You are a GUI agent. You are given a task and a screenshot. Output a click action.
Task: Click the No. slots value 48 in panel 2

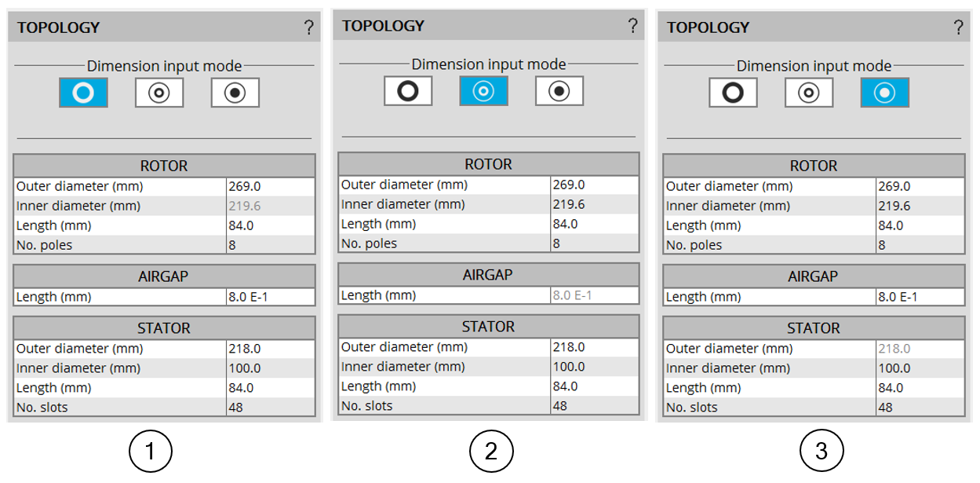coord(594,406)
